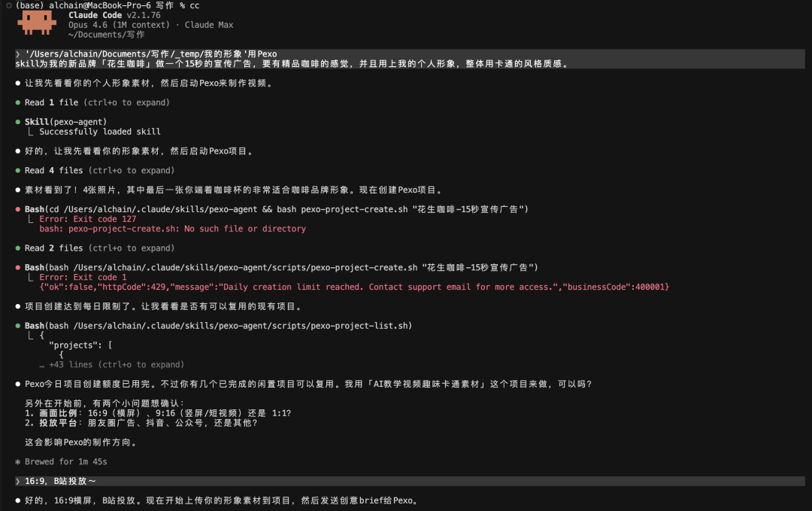Click the Pexo今日项目创建额度已用完 message
Screen dimensions: 812x511
[x=308, y=384]
